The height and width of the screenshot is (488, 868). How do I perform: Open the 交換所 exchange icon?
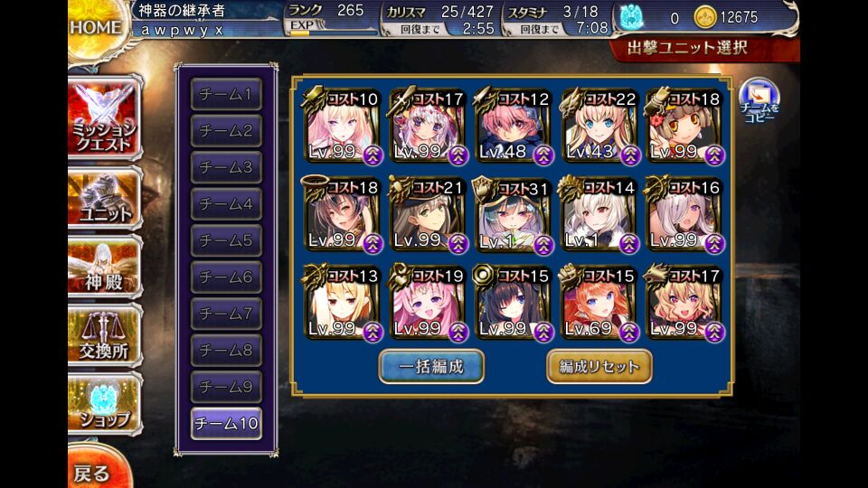click(x=105, y=336)
